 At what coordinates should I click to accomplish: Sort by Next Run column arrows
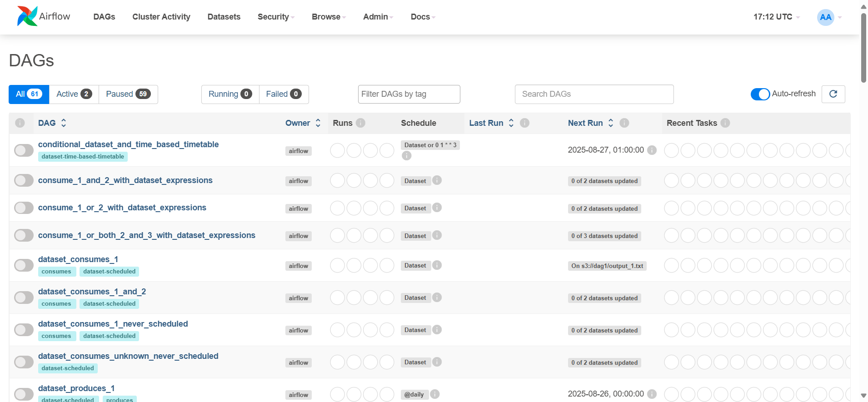[611, 123]
